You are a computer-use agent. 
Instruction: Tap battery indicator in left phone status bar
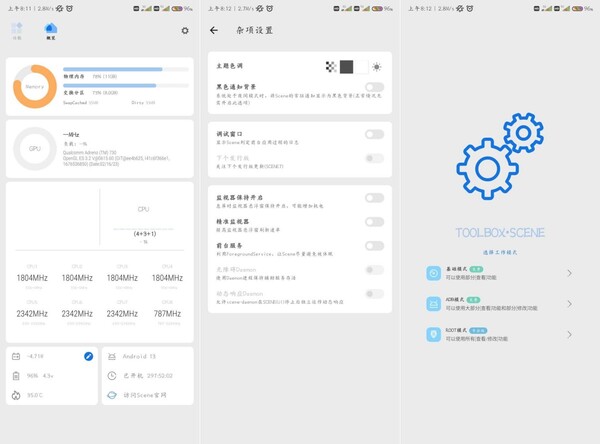tap(181, 8)
